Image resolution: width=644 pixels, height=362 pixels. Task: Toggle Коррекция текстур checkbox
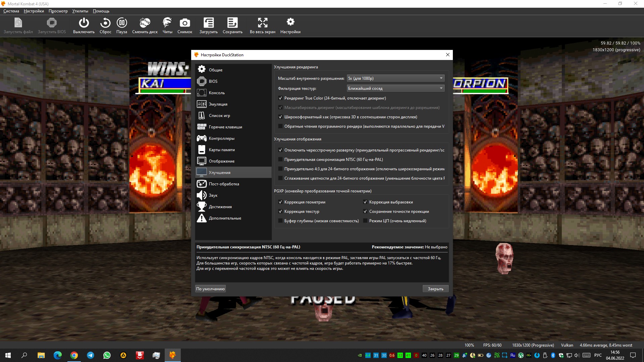(x=280, y=212)
